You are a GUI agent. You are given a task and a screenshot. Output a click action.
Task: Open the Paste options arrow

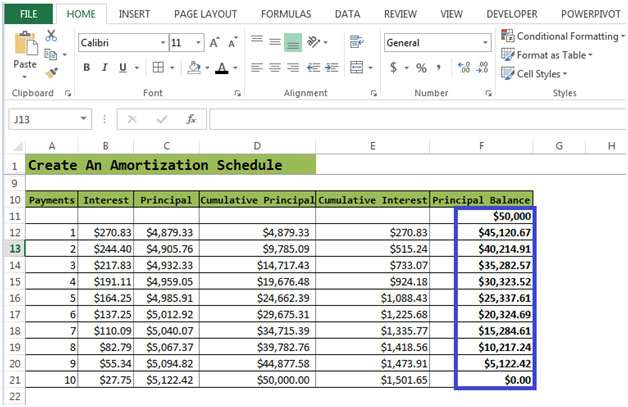[25, 76]
